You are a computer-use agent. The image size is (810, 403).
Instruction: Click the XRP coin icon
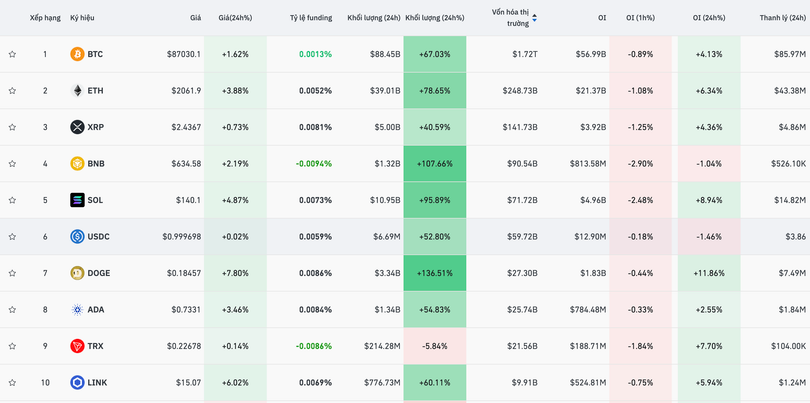pos(77,127)
